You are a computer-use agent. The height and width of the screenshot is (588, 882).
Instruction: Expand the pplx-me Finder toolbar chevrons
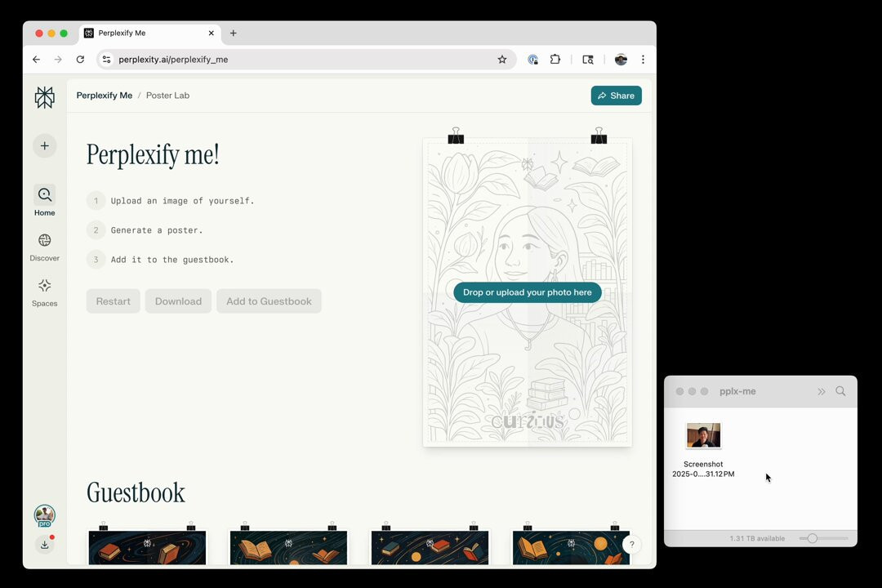point(822,391)
